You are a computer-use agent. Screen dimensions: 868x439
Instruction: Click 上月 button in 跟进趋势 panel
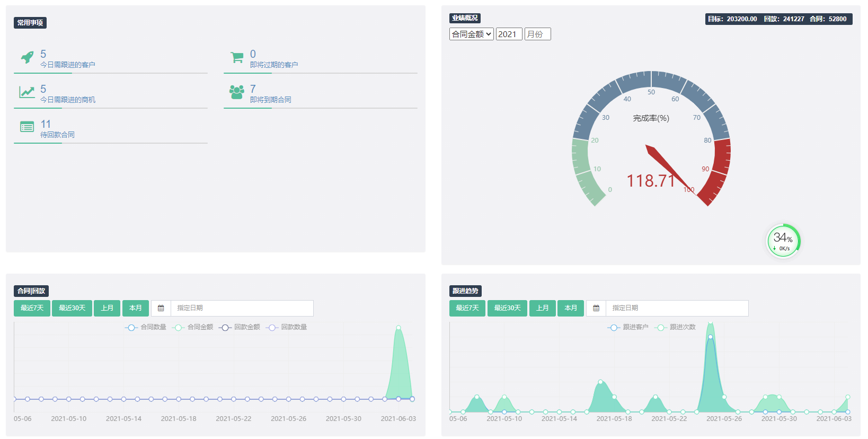click(543, 308)
